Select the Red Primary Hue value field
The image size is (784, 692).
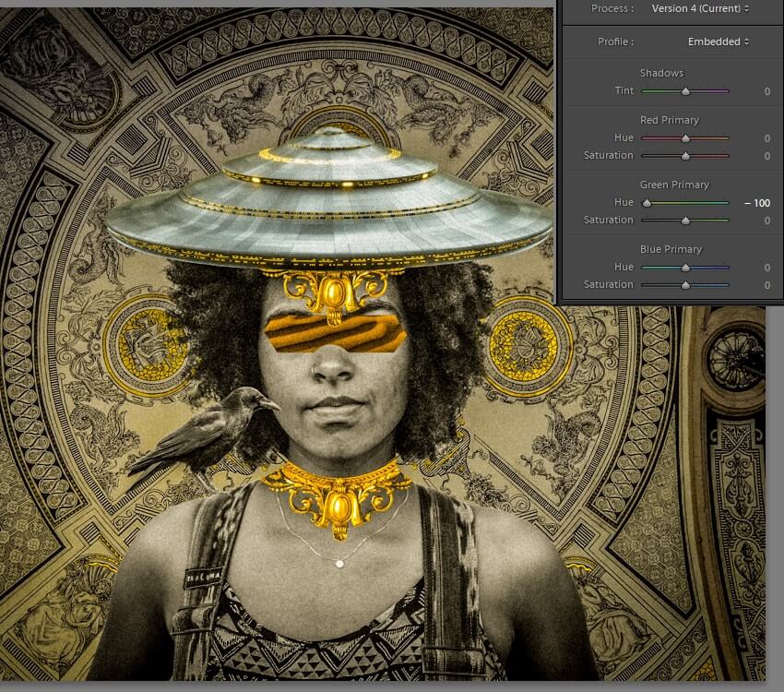point(767,138)
